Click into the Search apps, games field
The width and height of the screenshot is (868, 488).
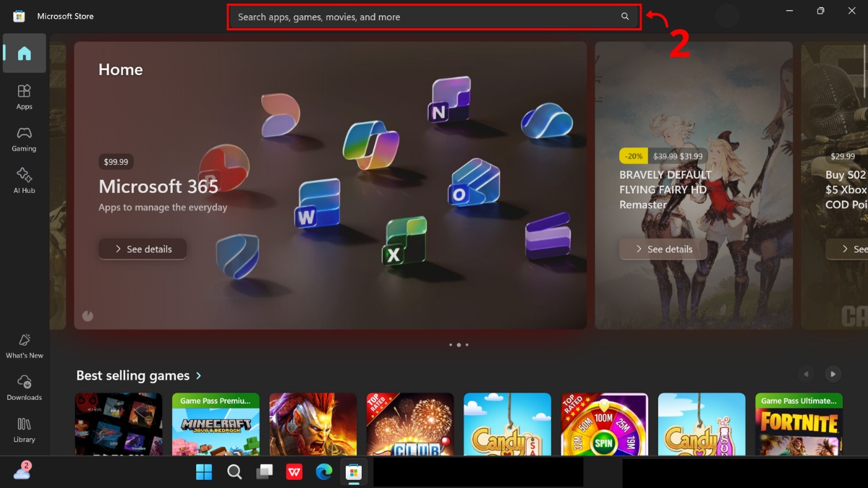[x=434, y=17]
